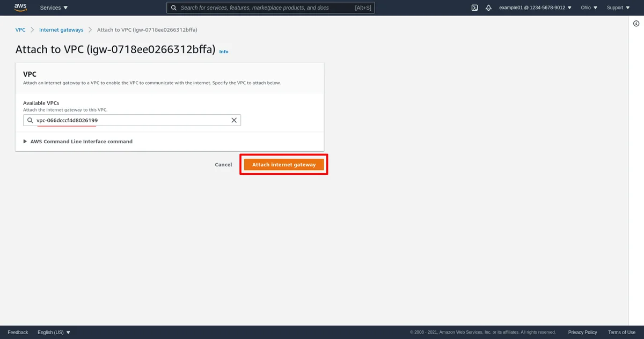Screen dimensions: 644x339
Task: Open the AWS home via the AWS logo
Action: (x=20, y=7)
